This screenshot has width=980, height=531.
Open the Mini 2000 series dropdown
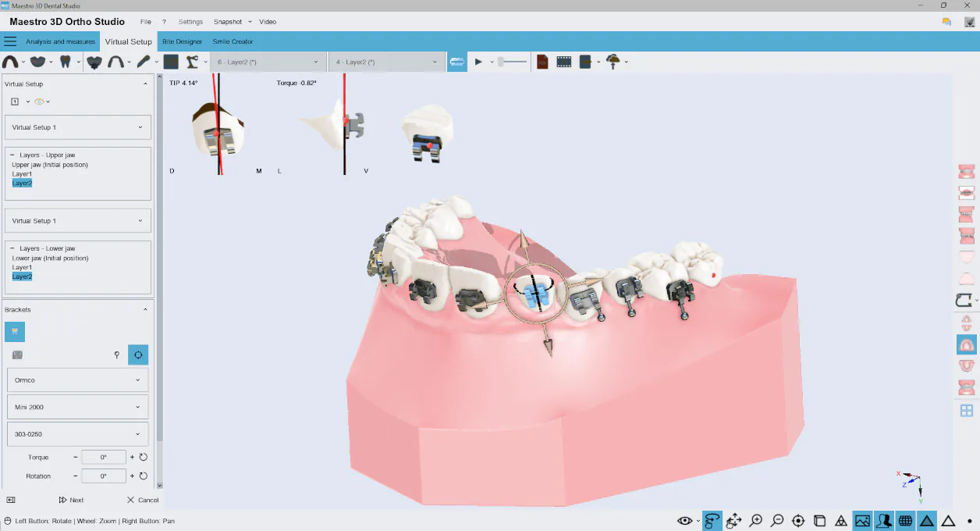(x=77, y=407)
